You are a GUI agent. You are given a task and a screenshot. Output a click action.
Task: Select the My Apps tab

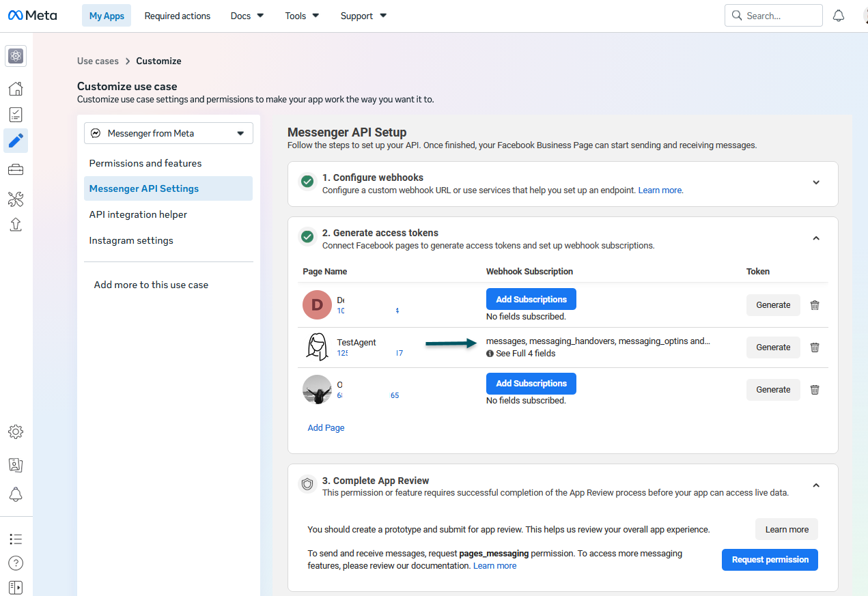point(107,16)
